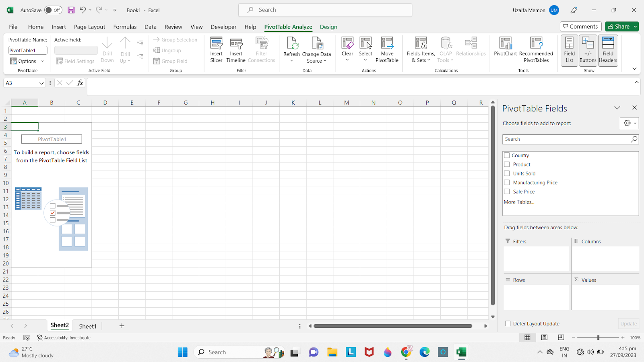Check the Country field
The height and width of the screenshot is (362, 644).
point(507,155)
